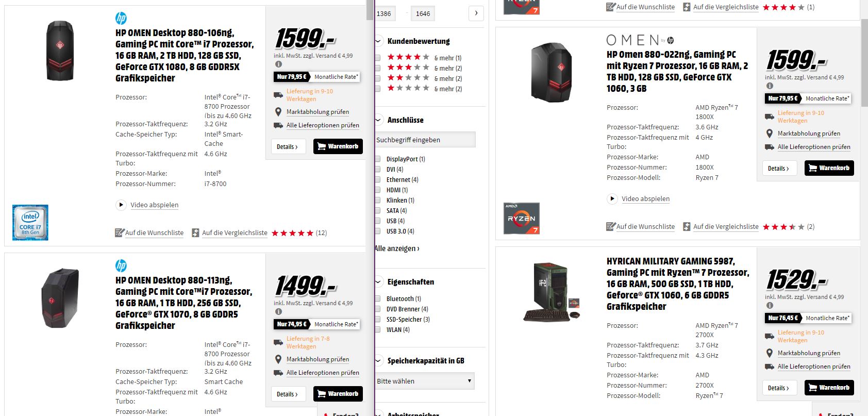Image resolution: width=868 pixels, height=416 pixels.
Task: Click 'Auf die Wunschliste' link at the top of right window
Action: pos(645,7)
